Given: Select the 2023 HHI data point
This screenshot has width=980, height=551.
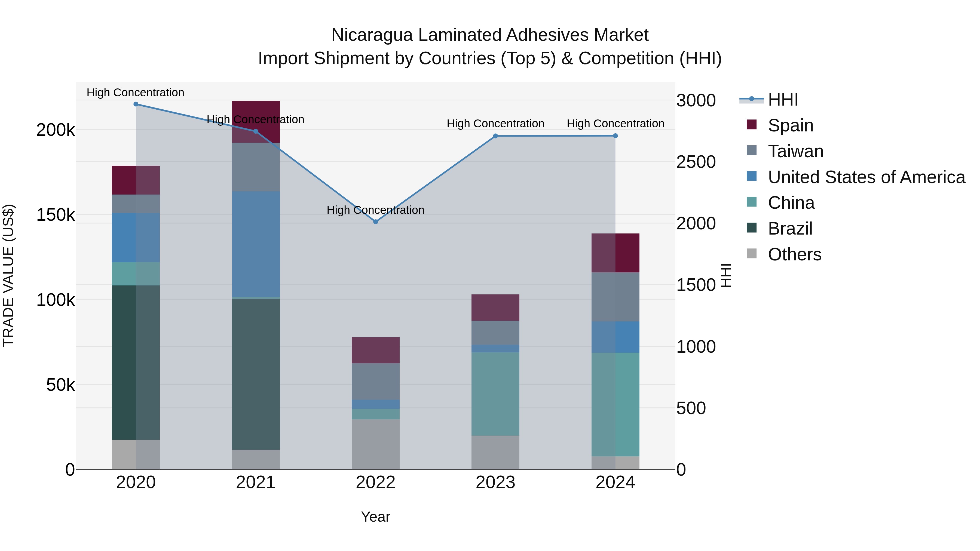Looking at the screenshot, I should tap(495, 136).
